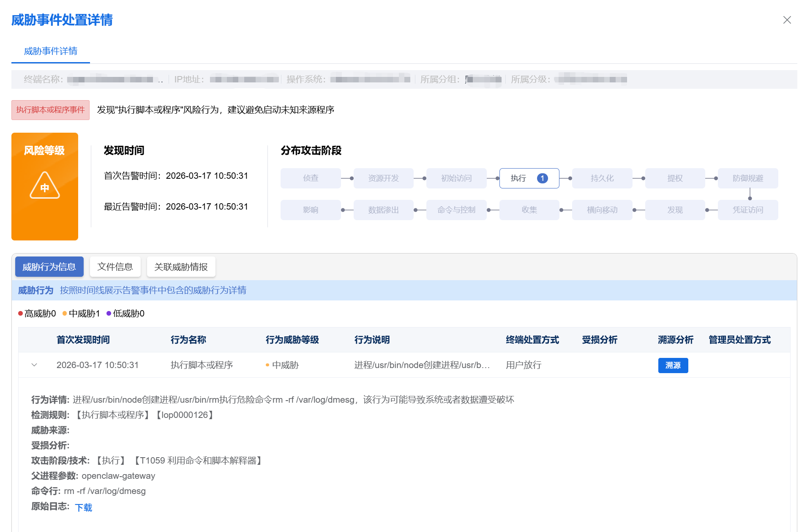Click the 命令与控制 stage box

click(x=456, y=210)
